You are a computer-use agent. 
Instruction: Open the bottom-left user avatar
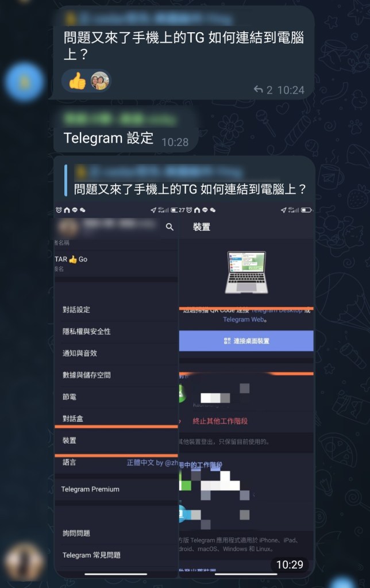click(24, 562)
